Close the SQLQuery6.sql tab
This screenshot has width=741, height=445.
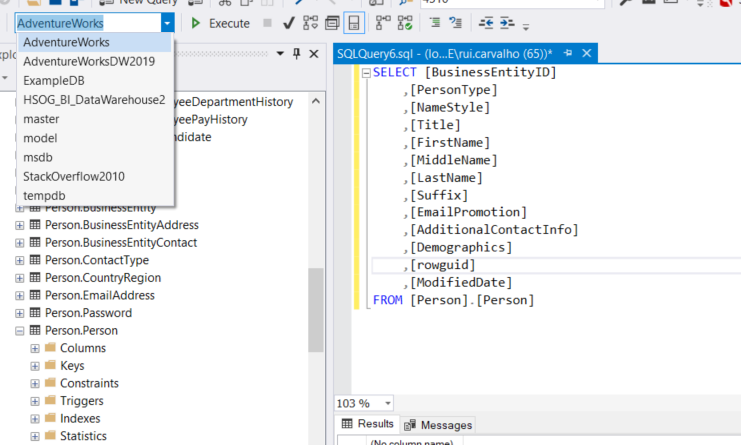click(586, 53)
